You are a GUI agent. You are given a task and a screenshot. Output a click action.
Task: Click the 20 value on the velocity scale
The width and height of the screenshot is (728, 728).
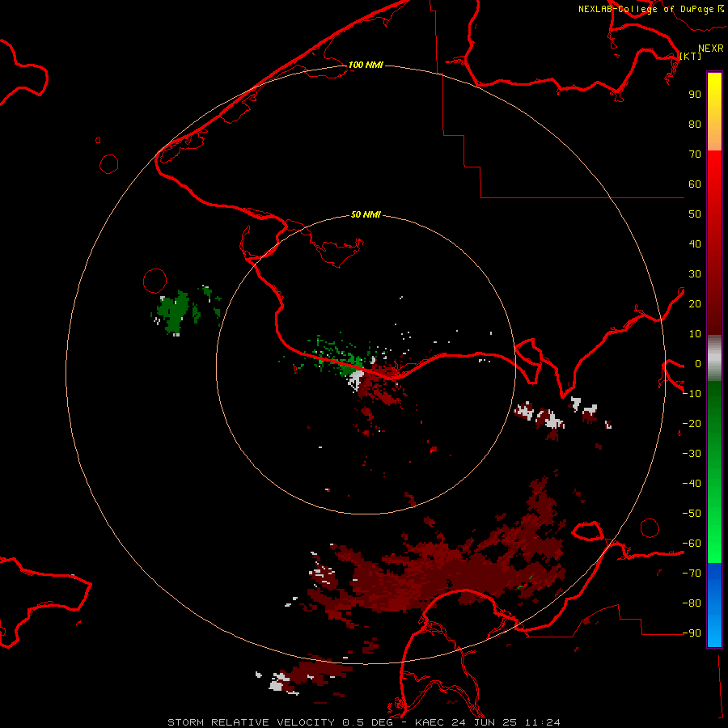pyautogui.click(x=695, y=303)
